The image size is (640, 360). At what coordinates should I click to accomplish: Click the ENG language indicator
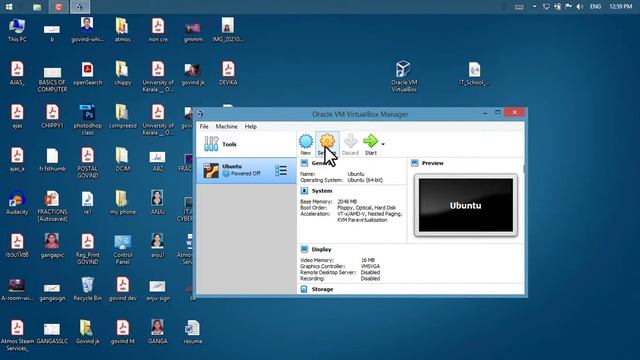pos(595,7)
